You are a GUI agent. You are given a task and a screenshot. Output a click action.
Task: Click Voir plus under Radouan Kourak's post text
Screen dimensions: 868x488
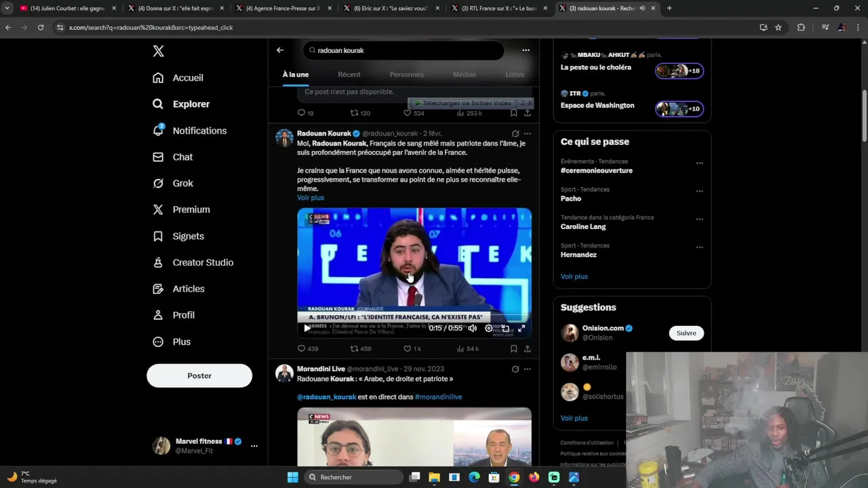(x=311, y=198)
